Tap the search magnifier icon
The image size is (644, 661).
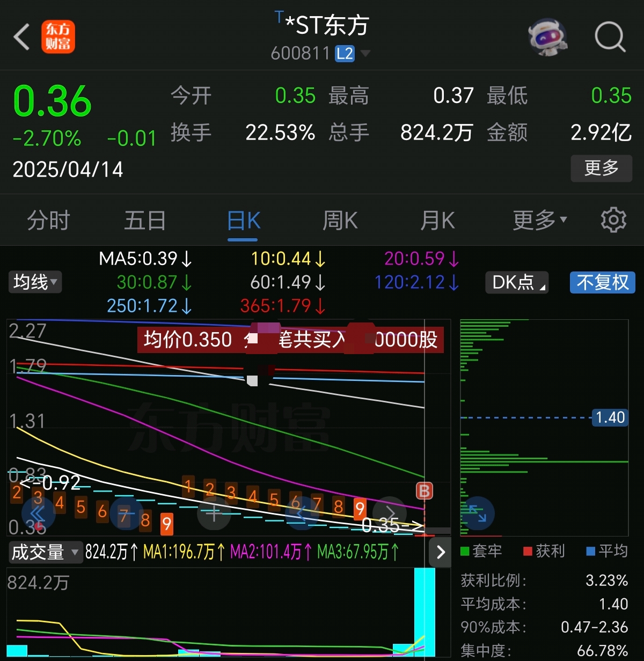(611, 37)
